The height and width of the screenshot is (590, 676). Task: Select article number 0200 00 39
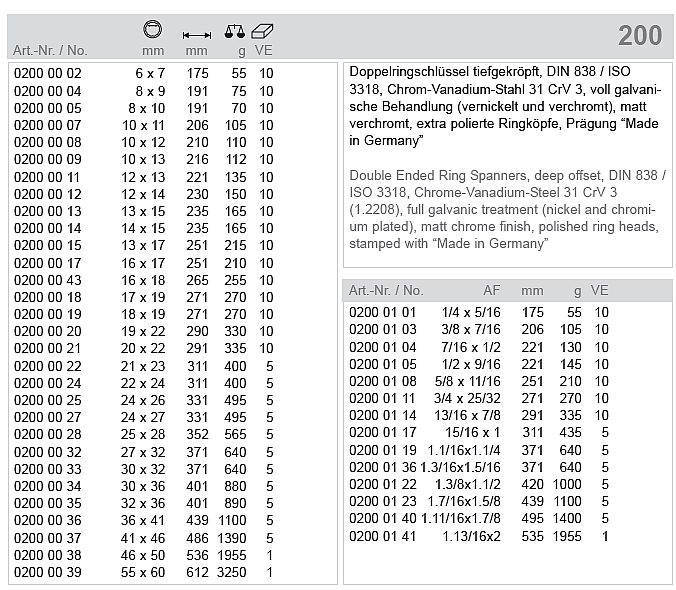[48, 573]
